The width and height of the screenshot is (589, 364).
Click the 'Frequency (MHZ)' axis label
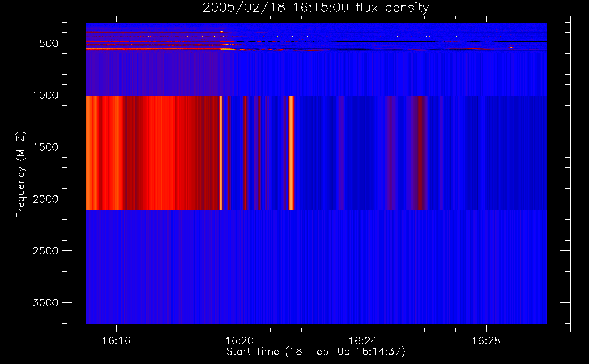pos(21,175)
